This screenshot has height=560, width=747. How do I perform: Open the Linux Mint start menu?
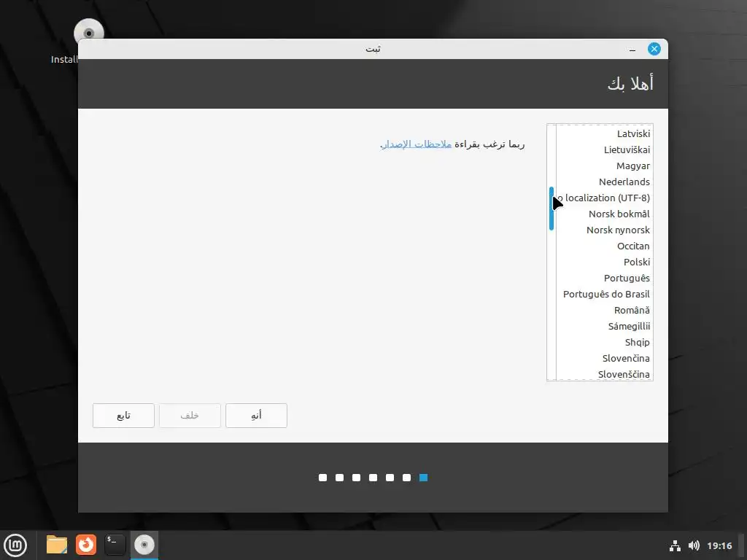pyautogui.click(x=15, y=545)
